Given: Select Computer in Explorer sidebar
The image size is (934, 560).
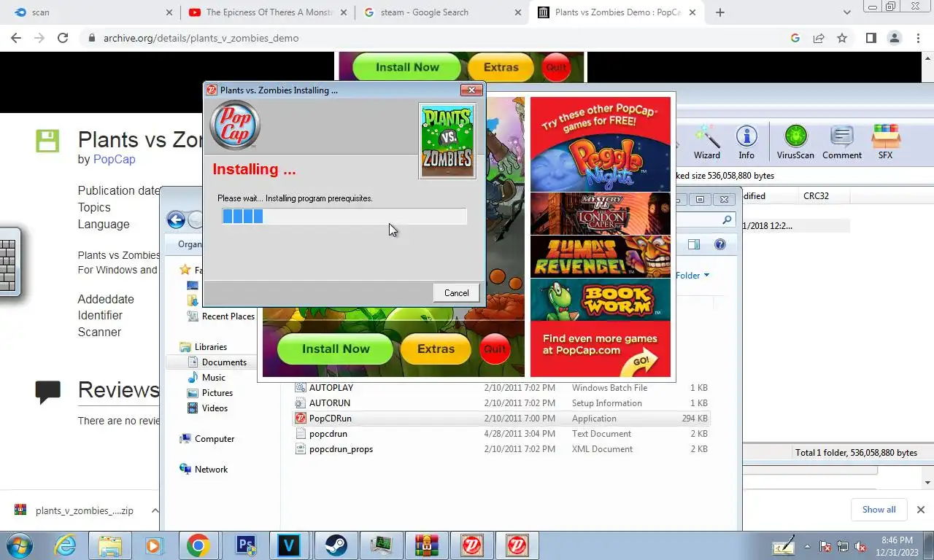Looking at the screenshot, I should 214,438.
